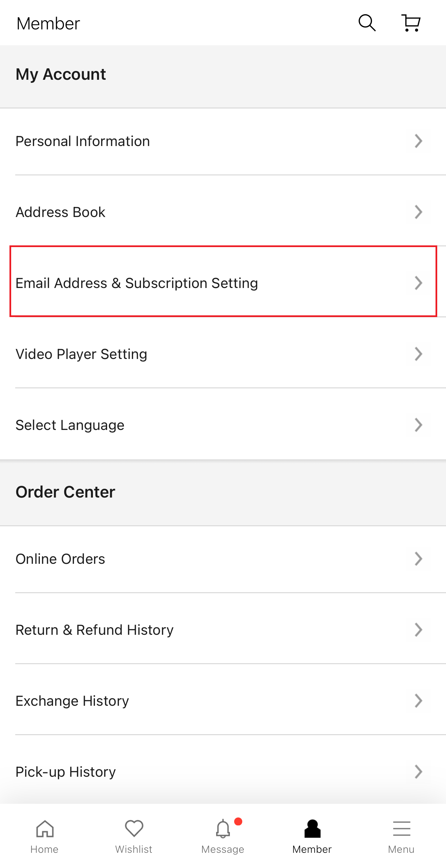Open the hamburger Menu icon
Viewport: 446px width, 868px height.
click(401, 829)
